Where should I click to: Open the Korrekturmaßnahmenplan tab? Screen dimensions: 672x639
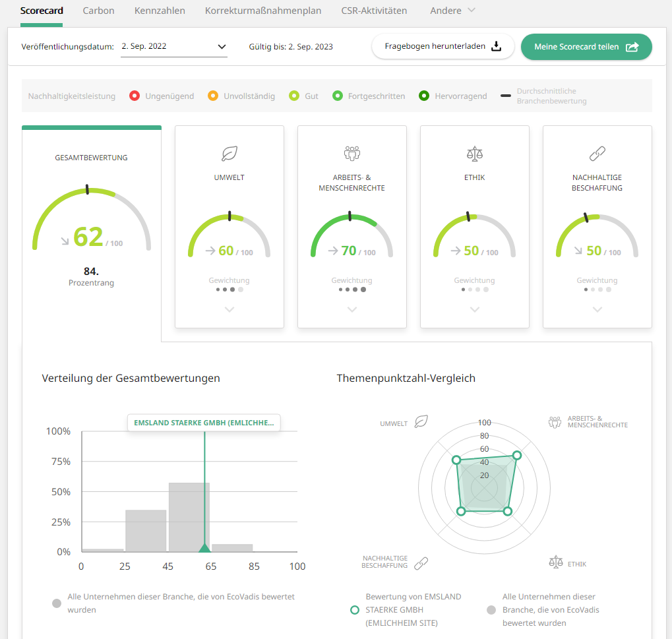(263, 11)
